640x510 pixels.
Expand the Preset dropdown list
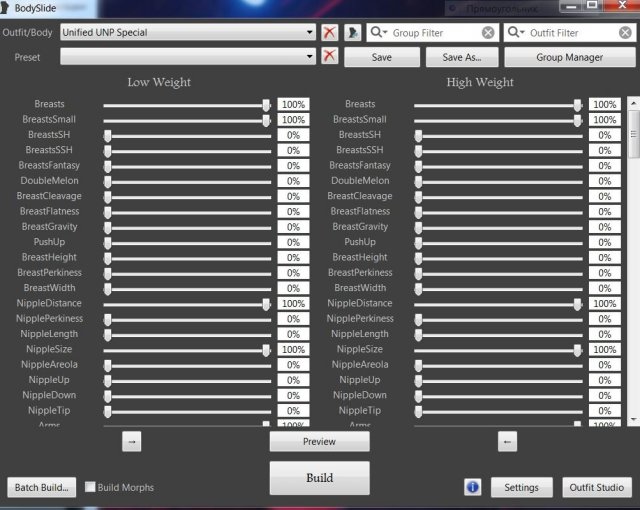[310, 57]
